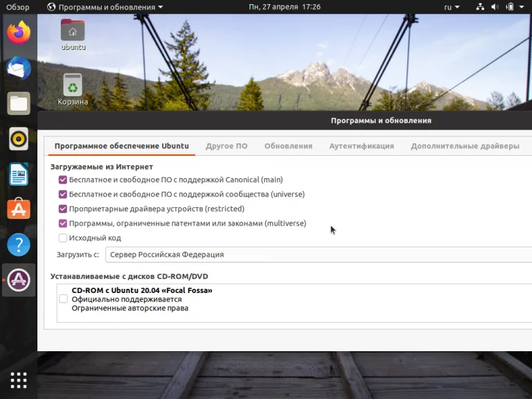Click the Официально поддерживается text line
The height and width of the screenshot is (399, 532).
click(127, 299)
